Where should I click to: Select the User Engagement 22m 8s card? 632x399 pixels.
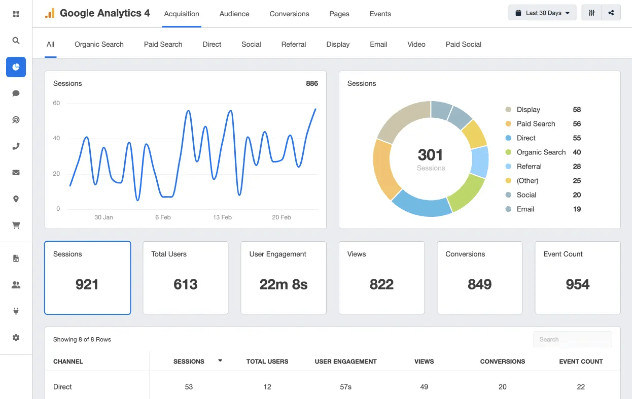(x=283, y=278)
